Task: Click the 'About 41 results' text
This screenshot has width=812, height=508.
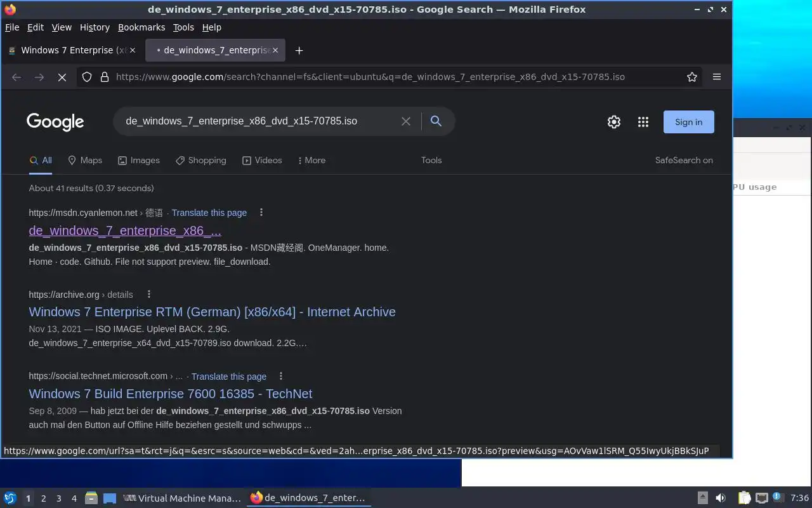Action: tap(91, 189)
